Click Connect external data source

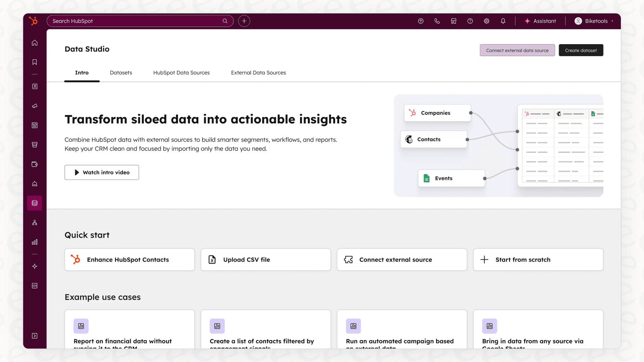517,50
